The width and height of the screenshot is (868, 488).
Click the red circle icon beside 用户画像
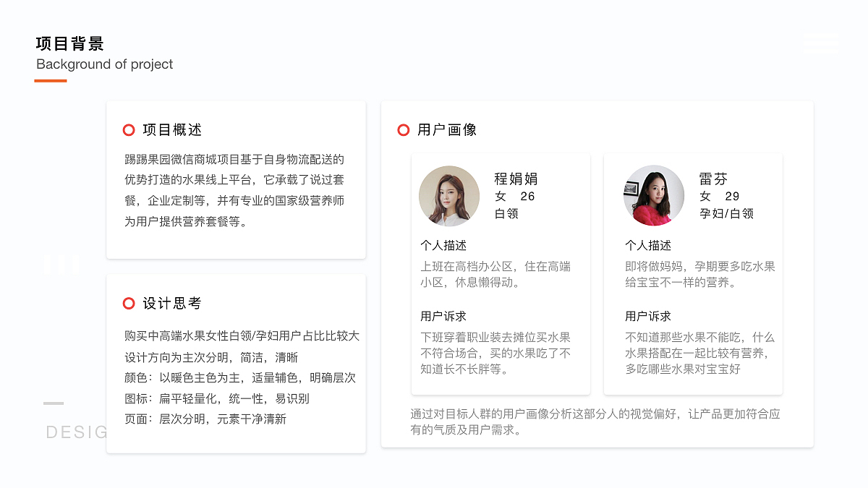click(402, 130)
